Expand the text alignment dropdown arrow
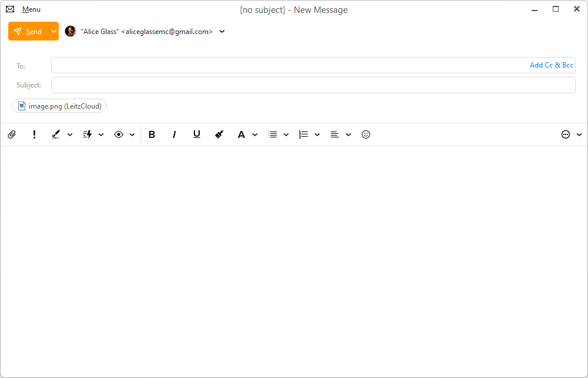The image size is (588, 378). pyautogui.click(x=348, y=134)
